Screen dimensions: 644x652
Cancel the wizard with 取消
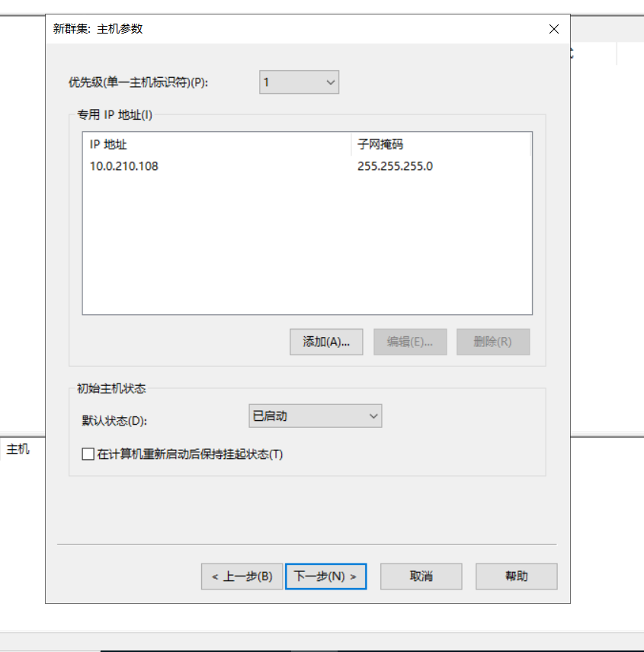(421, 577)
